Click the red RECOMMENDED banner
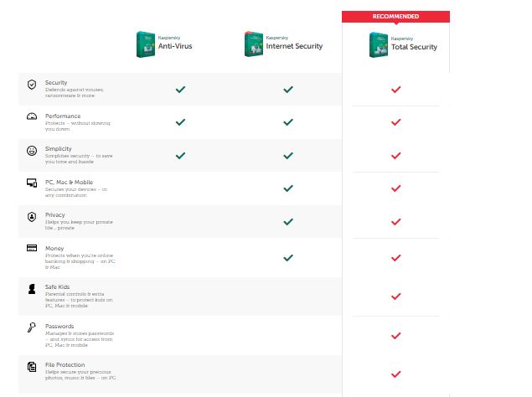Image resolution: width=532 pixels, height=397 pixels. pyautogui.click(x=395, y=16)
